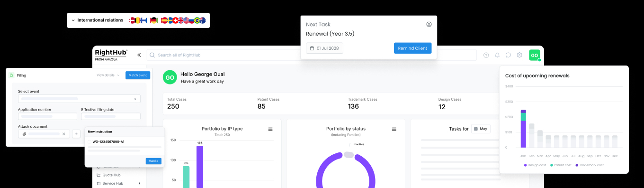Click the Handle button
The height and width of the screenshot is (188, 644).
(x=153, y=161)
